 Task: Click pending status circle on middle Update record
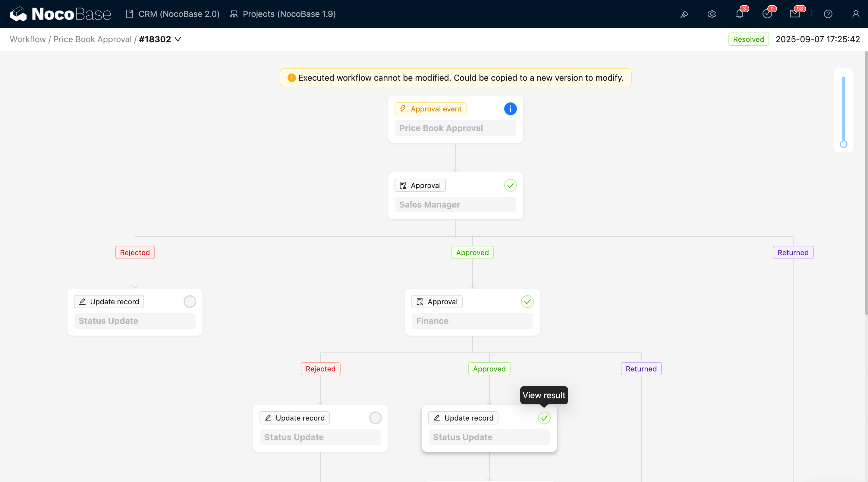click(x=375, y=418)
